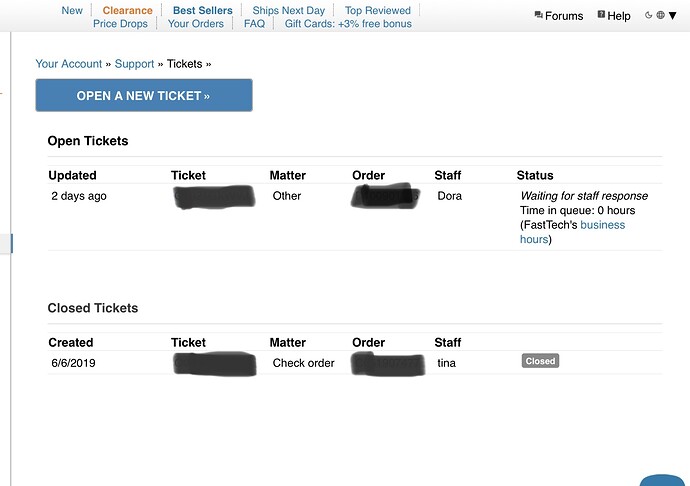690x486 pixels.
Task: Follow the business hours link
Action: 572,232
